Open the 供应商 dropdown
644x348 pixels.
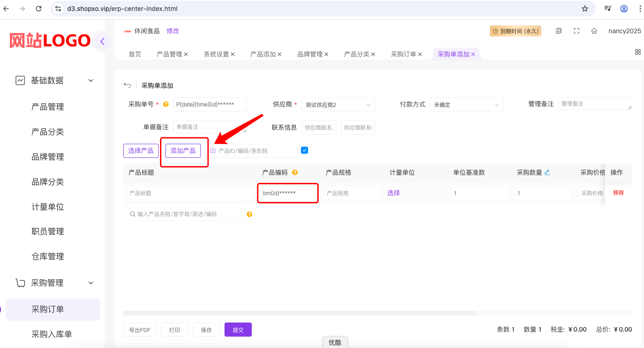(x=339, y=105)
